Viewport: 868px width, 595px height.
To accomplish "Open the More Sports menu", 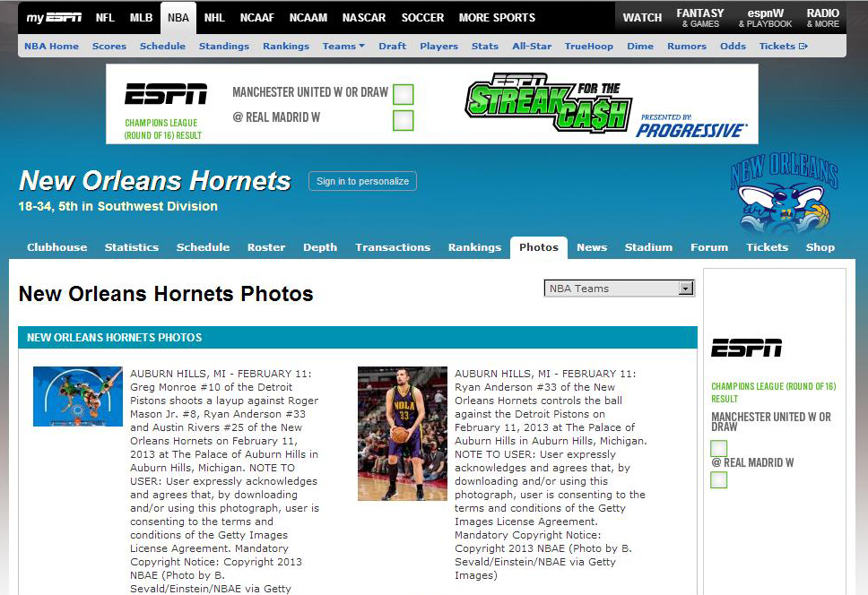I will (497, 17).
